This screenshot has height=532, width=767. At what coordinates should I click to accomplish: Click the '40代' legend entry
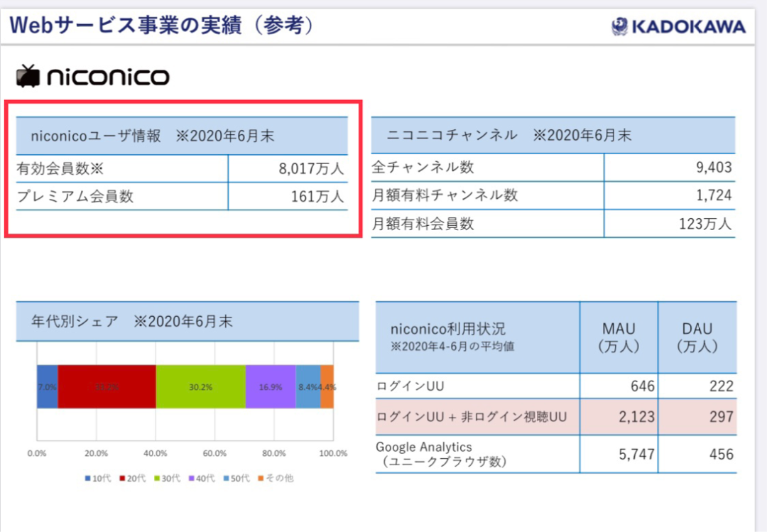coord(202,478)
